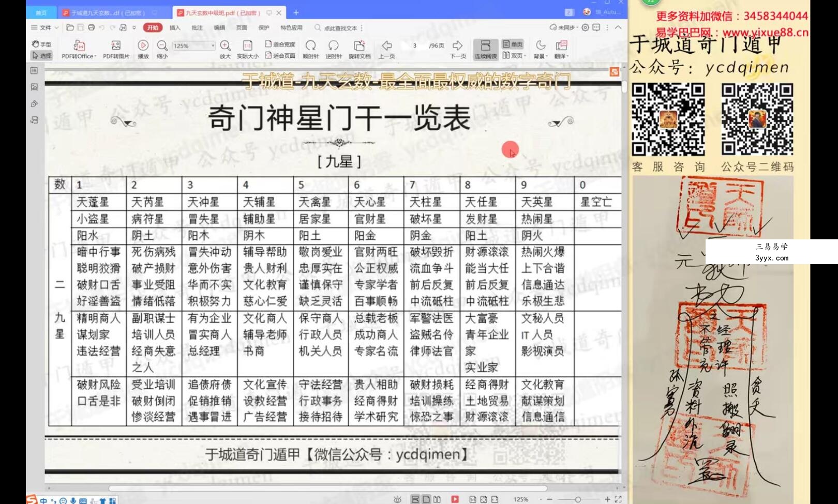Screen dimensions: 838x504
Task: Switch to 编辑 ribbon tab
Action: click(219, 28)
